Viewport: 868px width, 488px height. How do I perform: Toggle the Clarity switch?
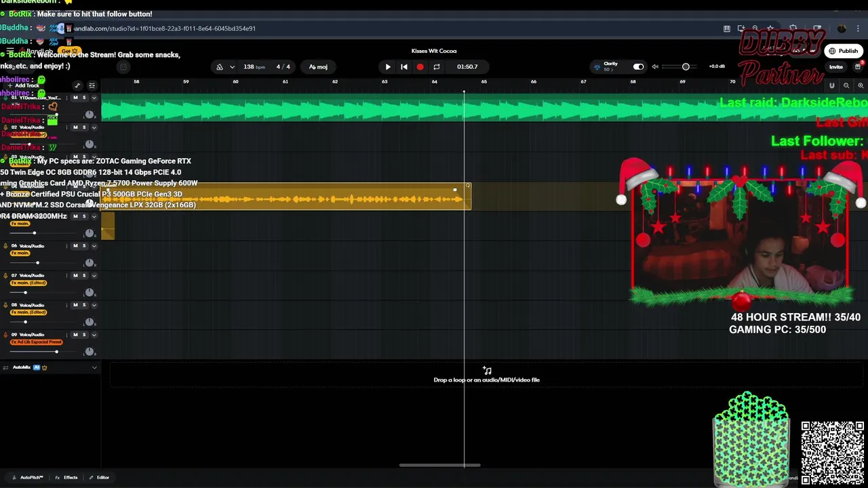[x=638, y=66]
